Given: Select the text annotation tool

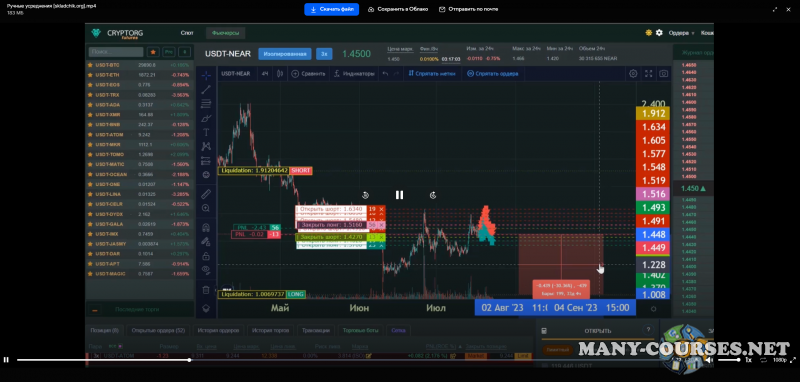Looking at the screenshot, I should click(x=206, y=132).
